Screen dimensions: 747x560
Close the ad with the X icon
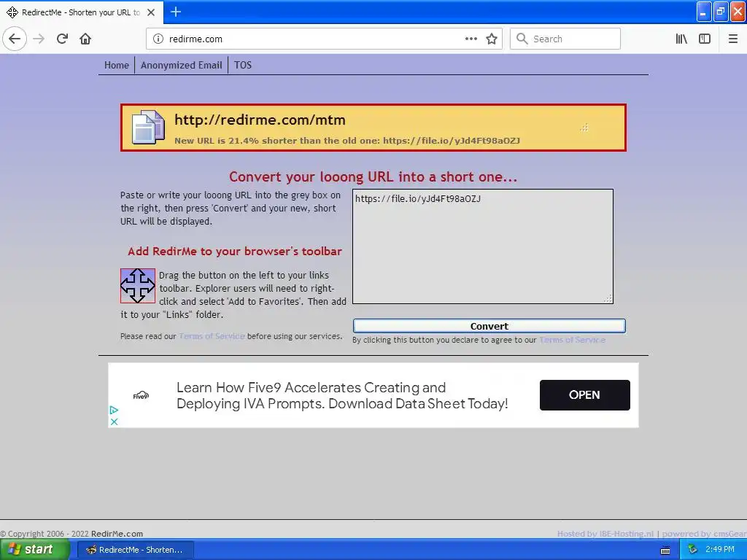[115, 421]
